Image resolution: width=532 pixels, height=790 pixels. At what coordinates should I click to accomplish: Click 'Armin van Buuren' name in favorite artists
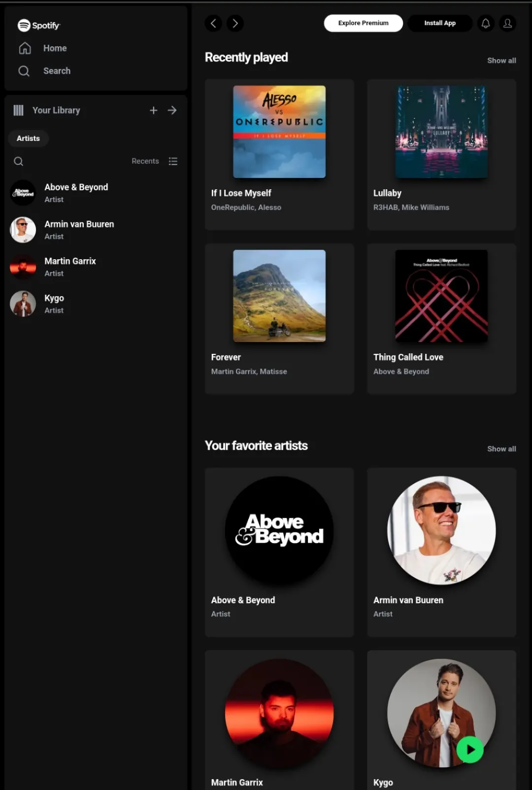408,600
